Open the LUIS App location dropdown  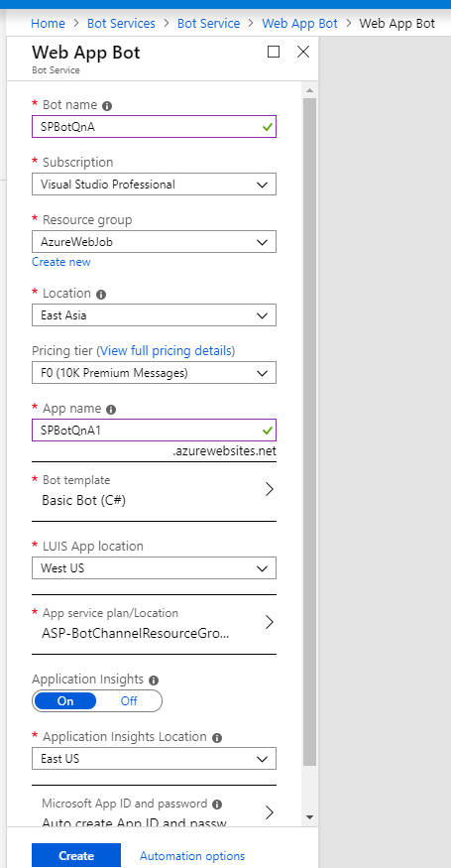154,568
